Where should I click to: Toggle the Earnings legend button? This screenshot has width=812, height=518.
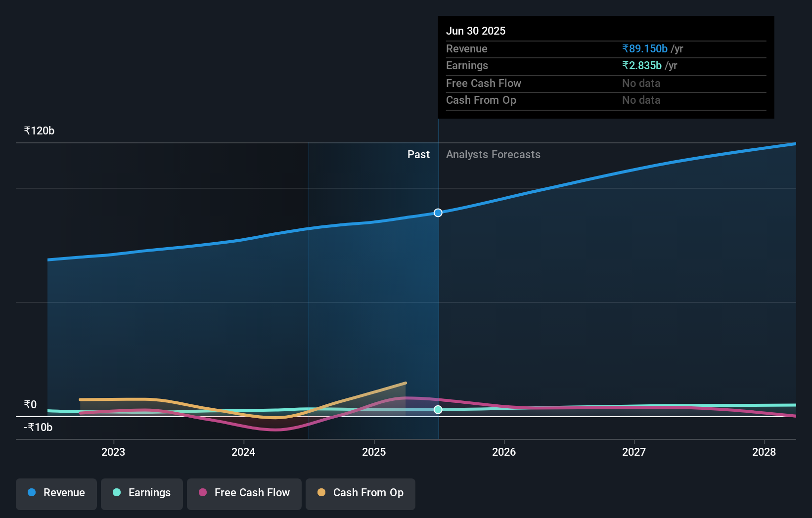142,494
